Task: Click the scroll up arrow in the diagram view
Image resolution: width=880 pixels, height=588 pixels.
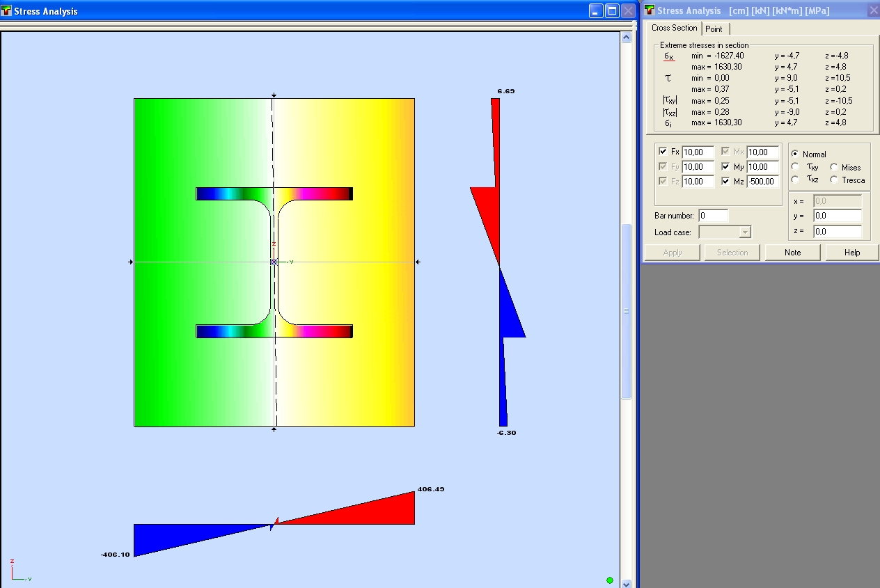Action: 626,38
